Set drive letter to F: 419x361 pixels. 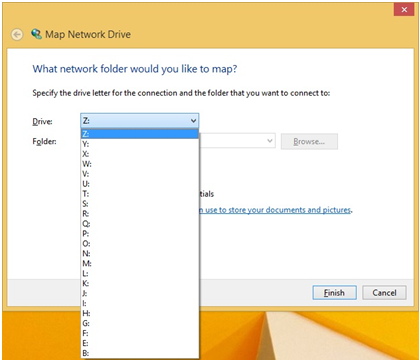click(x=140, y=333)
